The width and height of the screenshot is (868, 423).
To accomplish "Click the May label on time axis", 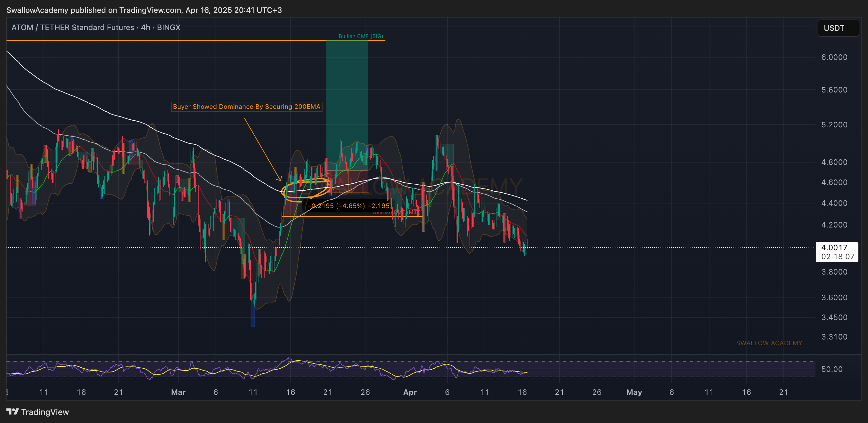I will click(x=634, y=392).
